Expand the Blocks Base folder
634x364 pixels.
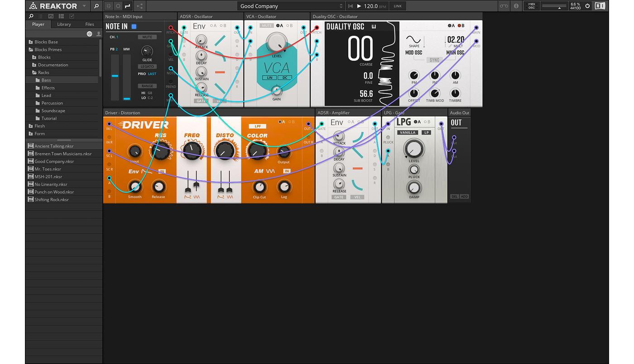click(31, 42)
